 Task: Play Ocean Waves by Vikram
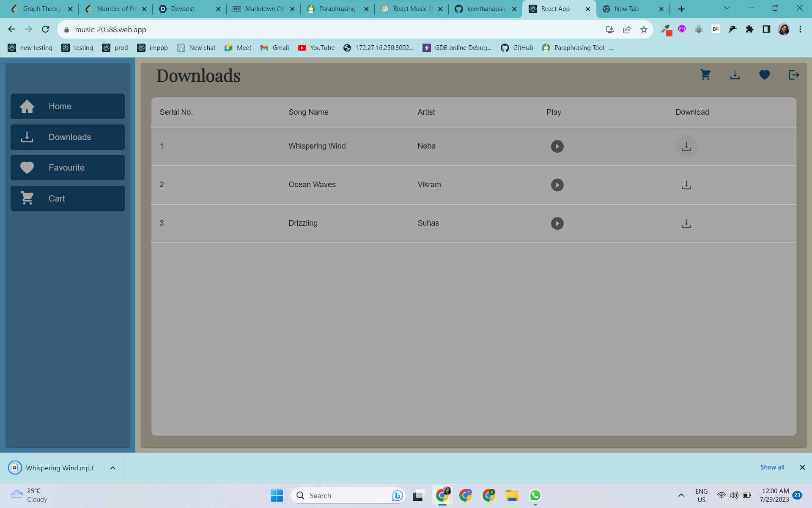[557, 185]
